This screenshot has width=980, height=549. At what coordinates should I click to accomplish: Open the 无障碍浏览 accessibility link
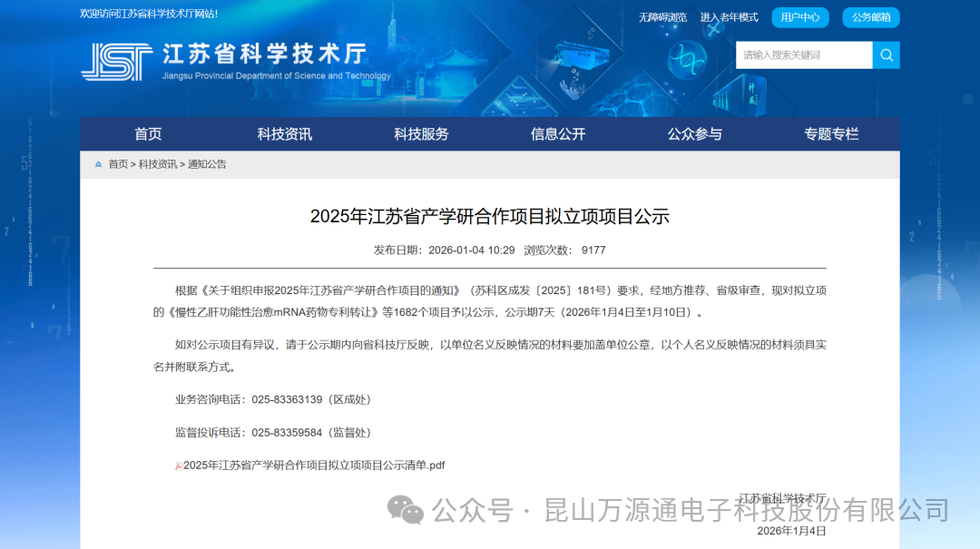(662, 17)
